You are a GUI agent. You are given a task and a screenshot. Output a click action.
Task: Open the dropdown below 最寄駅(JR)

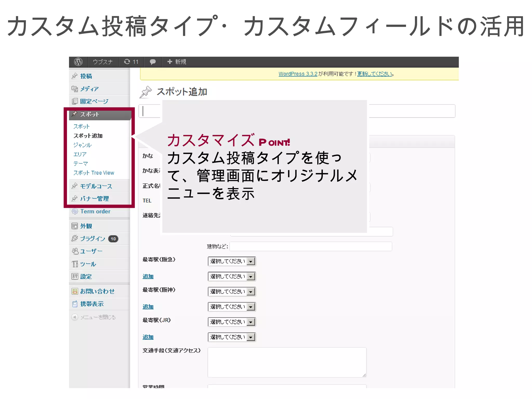pos(232,337)
